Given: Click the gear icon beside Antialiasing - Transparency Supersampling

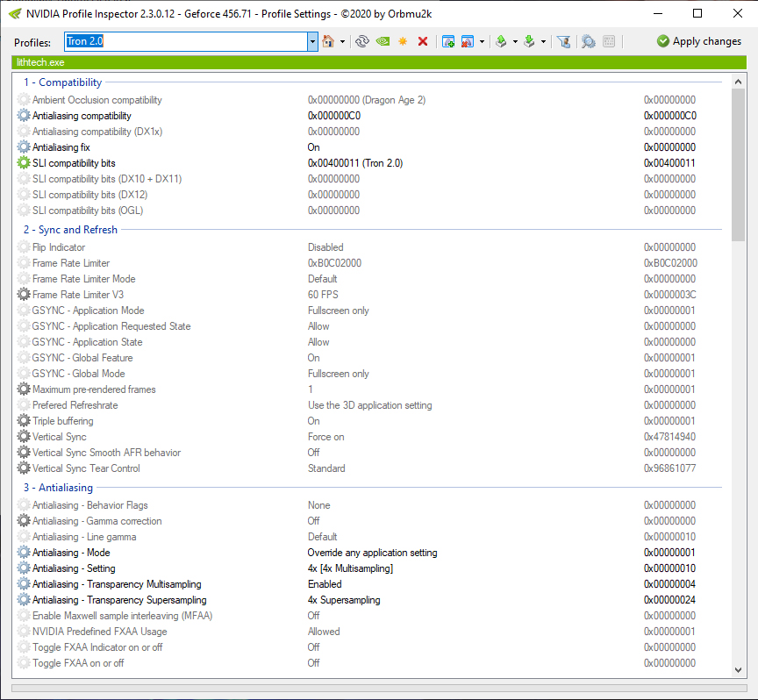Looking at the screenshot, I should pyautogui.click(x=23, y=599).
